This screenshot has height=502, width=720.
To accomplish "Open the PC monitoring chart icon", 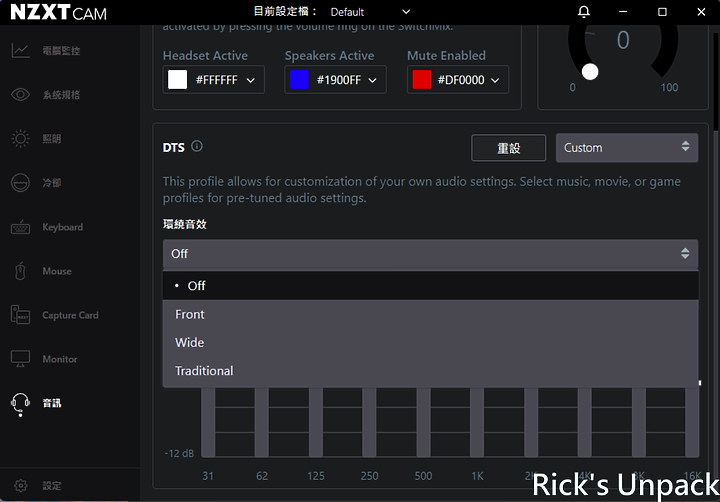I will coord(21,51).
